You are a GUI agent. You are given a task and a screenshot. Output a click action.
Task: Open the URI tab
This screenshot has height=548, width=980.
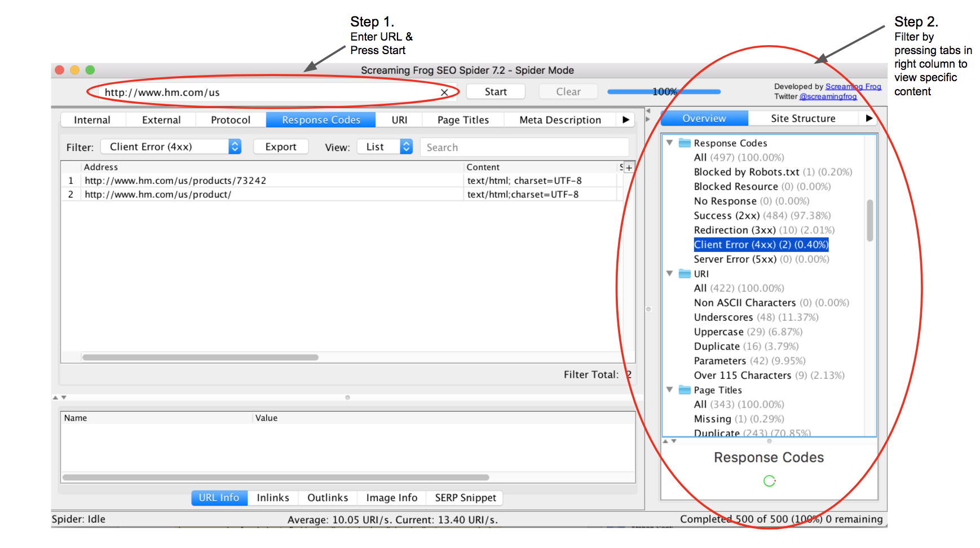(399, 120)
